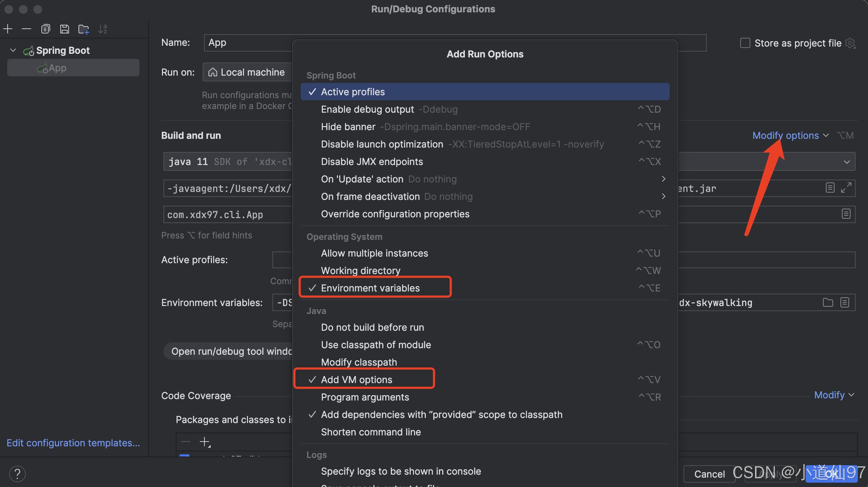Viewport: 868px width, 487px height.
Task: Collapse the Spring Boot tree node
Action: (x=13, y=50)
